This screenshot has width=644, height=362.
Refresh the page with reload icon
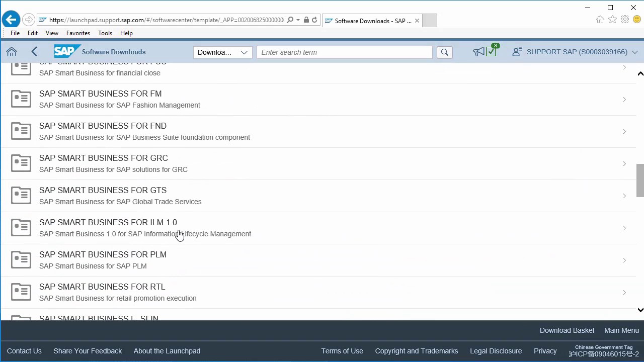click(314, 20)
